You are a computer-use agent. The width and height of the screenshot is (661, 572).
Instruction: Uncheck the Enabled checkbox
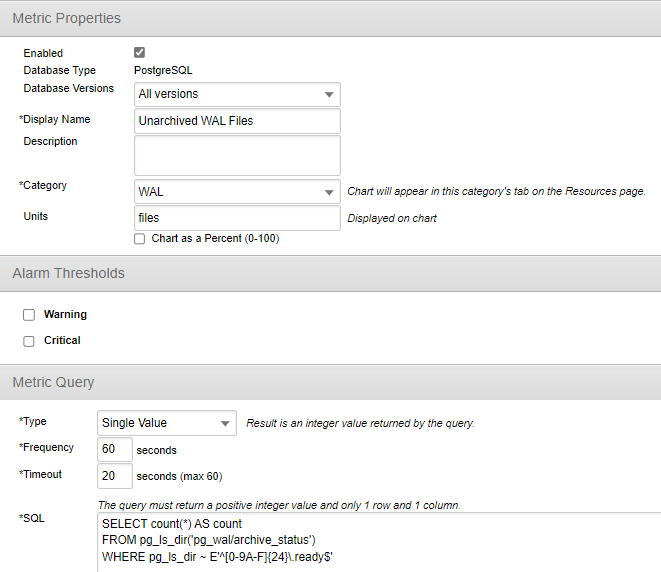[x=139, y=53]
